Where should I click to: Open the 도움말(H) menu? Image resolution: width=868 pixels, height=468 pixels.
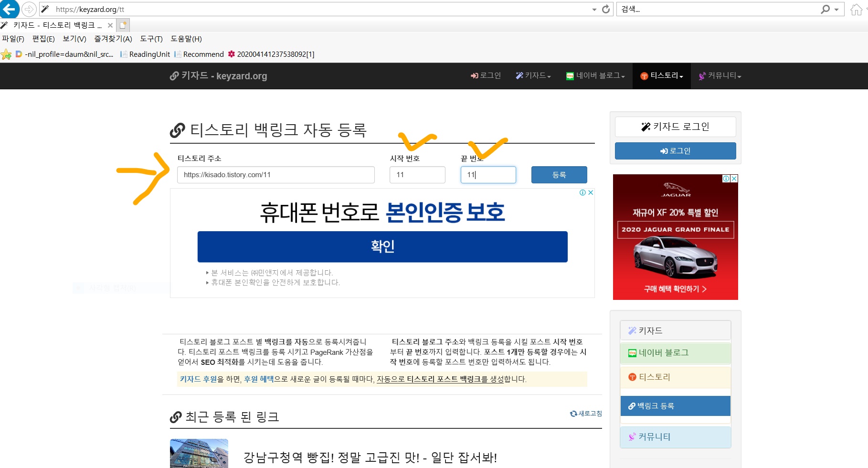[186, 39]
